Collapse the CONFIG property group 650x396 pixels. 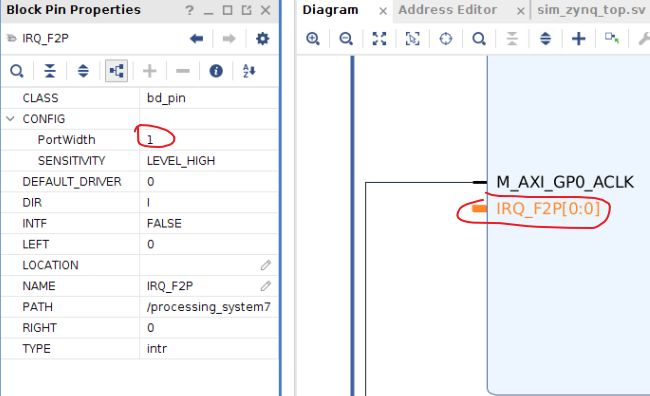pos(11,119)
